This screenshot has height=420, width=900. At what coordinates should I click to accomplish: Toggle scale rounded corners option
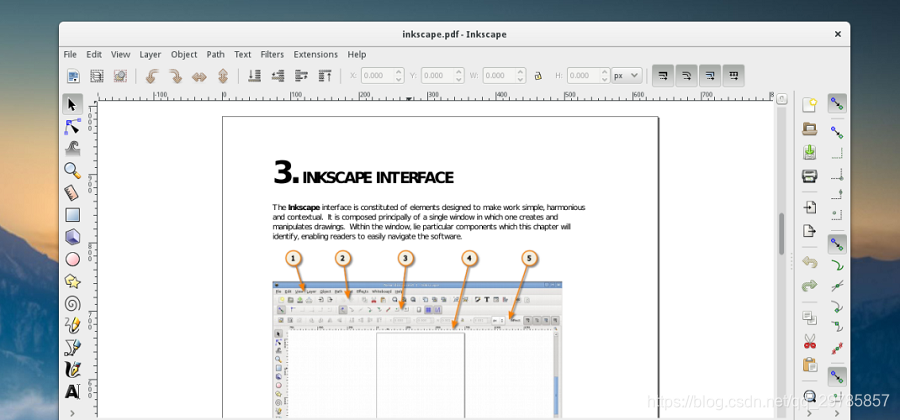(x=686, y=76)
